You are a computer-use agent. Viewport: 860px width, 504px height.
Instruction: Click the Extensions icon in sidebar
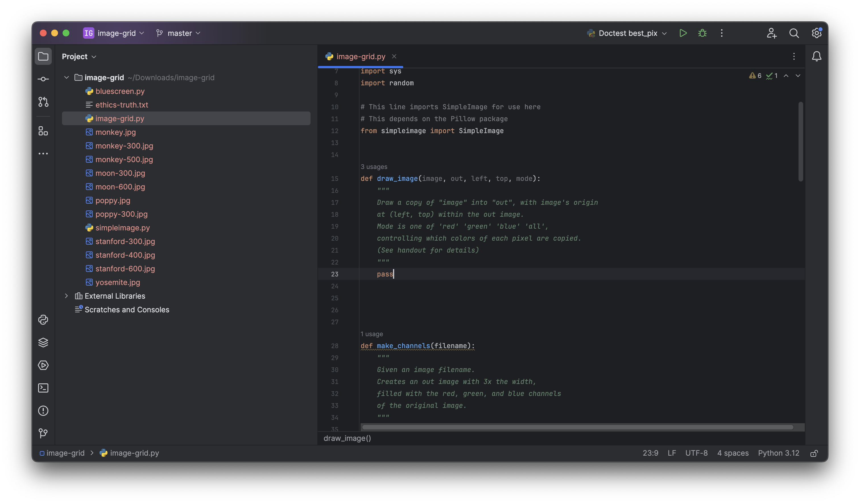(43, 131)
